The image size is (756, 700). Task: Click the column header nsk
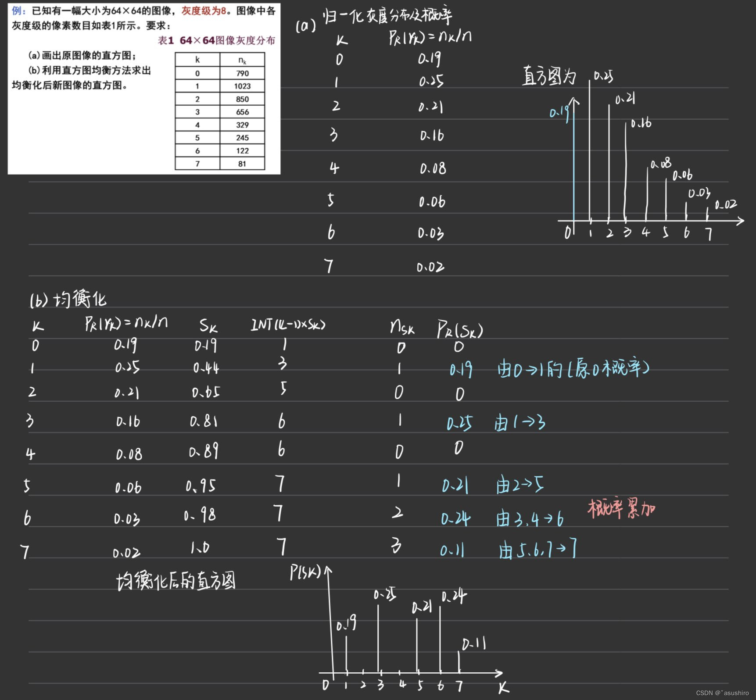pyautogui.click(x=402, y=327)
